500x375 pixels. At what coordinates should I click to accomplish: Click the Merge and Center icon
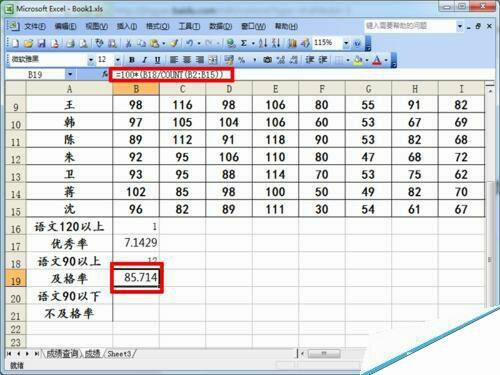[213, 60]
